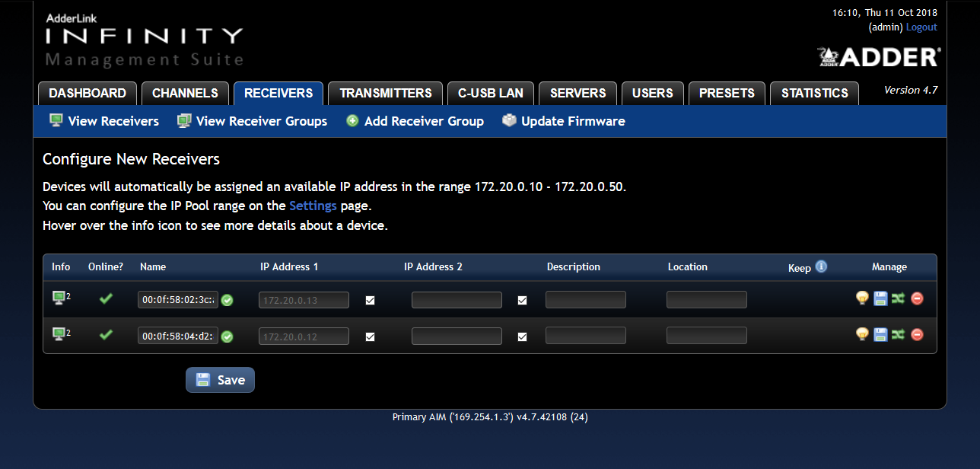
Task: Click the "Location" column header
Action: coord(688,267)
